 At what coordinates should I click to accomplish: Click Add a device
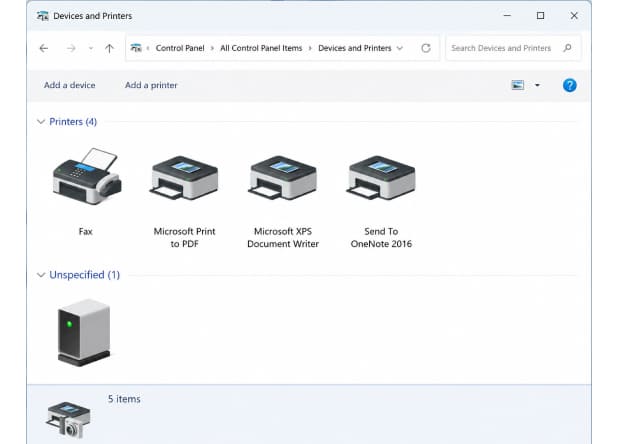(x=70, y=85)
